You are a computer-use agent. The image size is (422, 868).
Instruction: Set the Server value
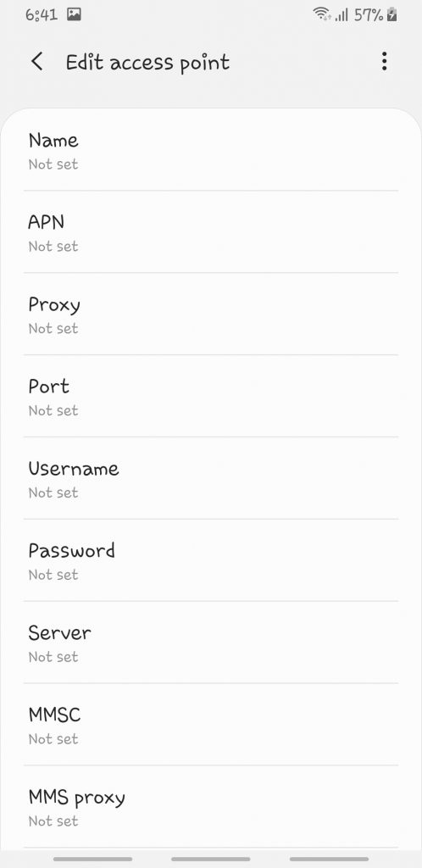pos(211,643)
